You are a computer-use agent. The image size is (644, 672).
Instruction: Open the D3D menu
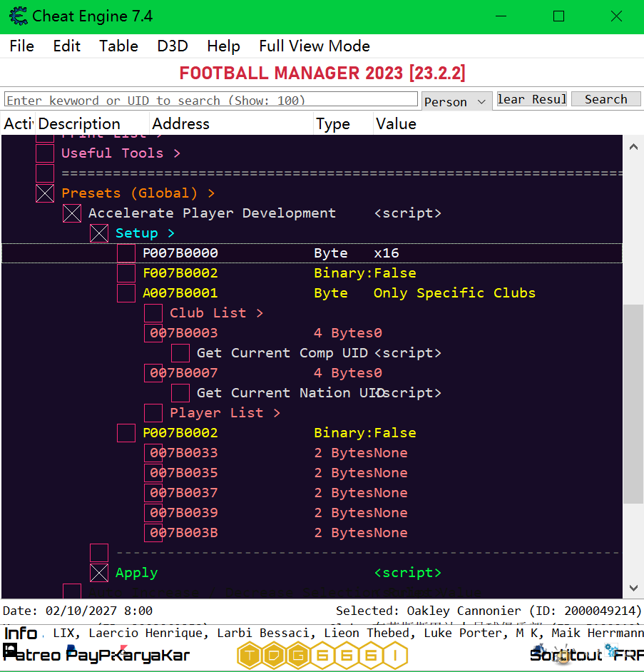tap(173, 46)
